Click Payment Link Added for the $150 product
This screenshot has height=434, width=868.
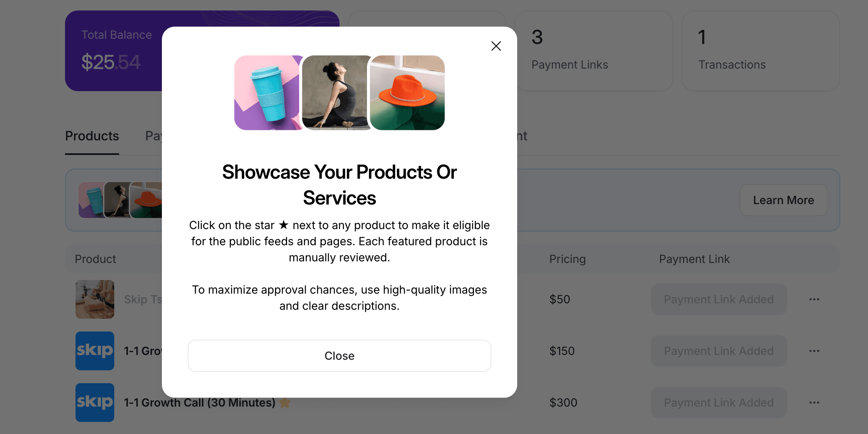point(719,351)
